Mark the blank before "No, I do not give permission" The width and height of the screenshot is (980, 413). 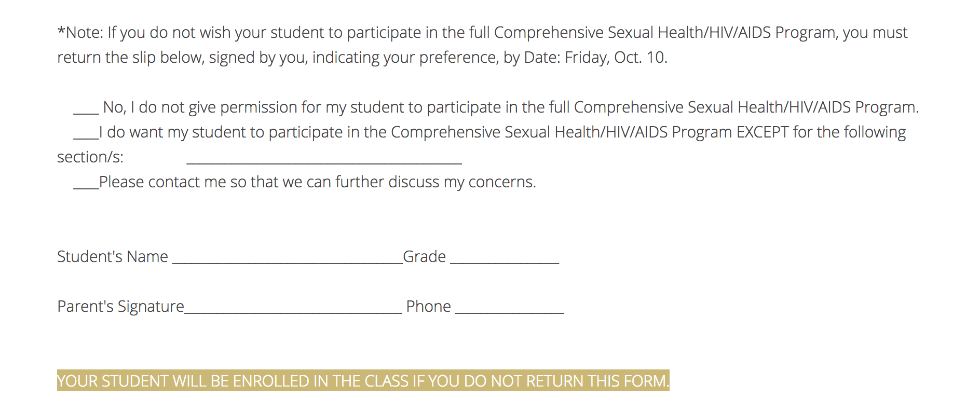coord(86,112)
